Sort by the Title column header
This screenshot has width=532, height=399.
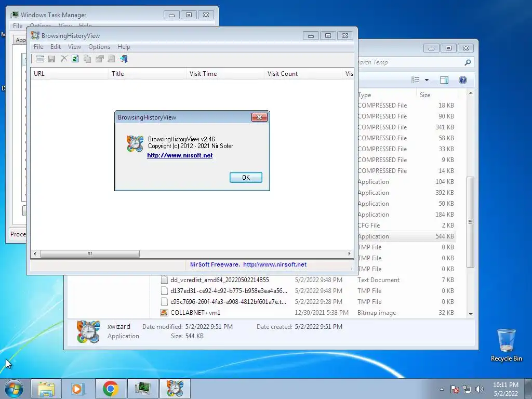pyautogui.click(x=147, y=74)
